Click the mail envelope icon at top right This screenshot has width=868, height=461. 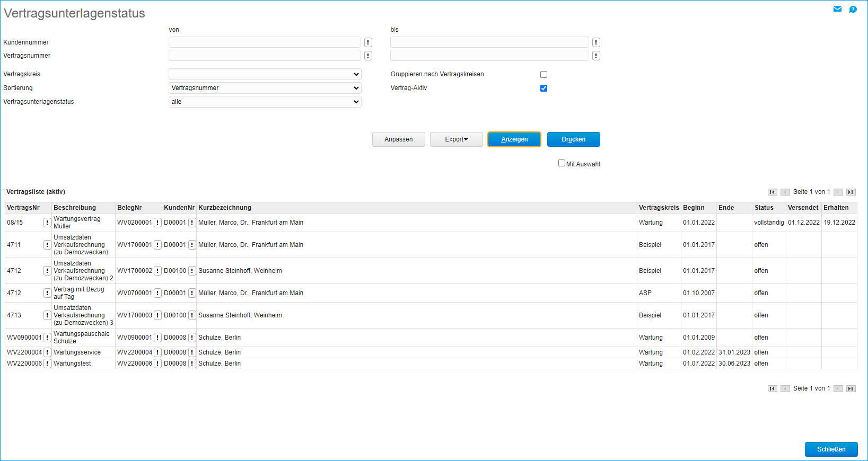[x=837, y=9]
